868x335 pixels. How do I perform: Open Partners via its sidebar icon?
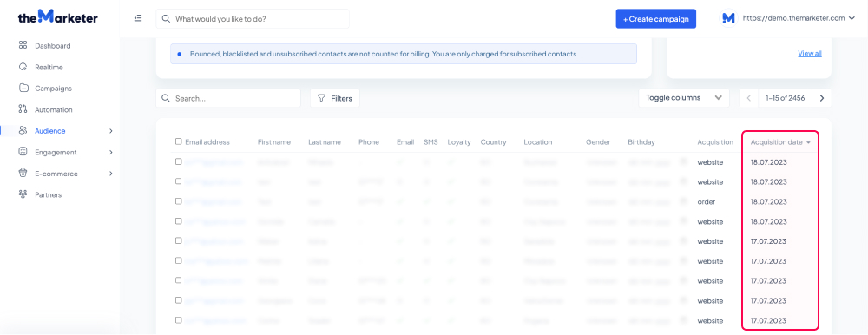(x=23, y=194)
